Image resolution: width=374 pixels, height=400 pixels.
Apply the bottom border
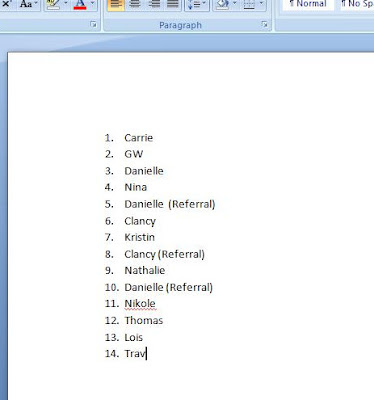249,4
